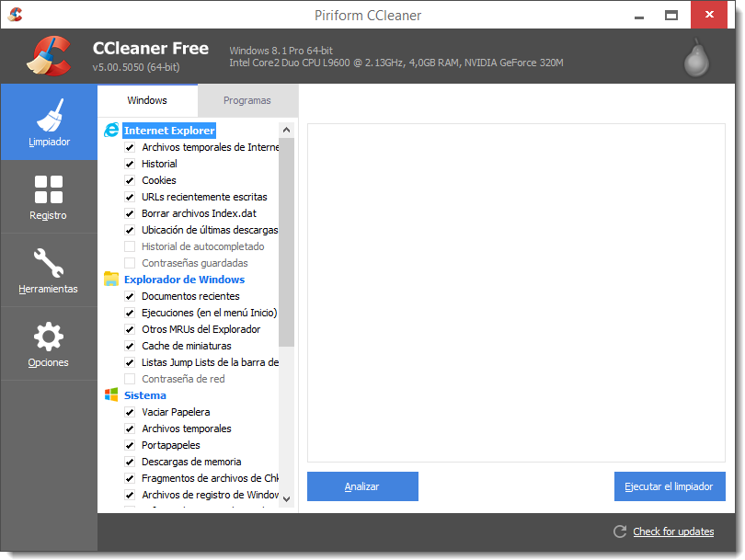This screenshot has height=560, width=745.
Task: Toggle Descargas de memoria checkbox
Action: click(x=130, y=462)
